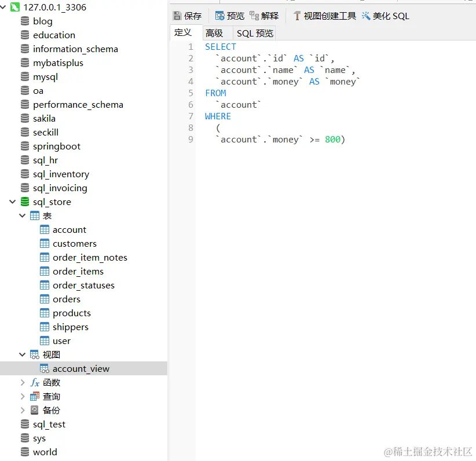Click the FROM keyword on line 5
This screenshot has width=476, height=461.
click(215, 93)
